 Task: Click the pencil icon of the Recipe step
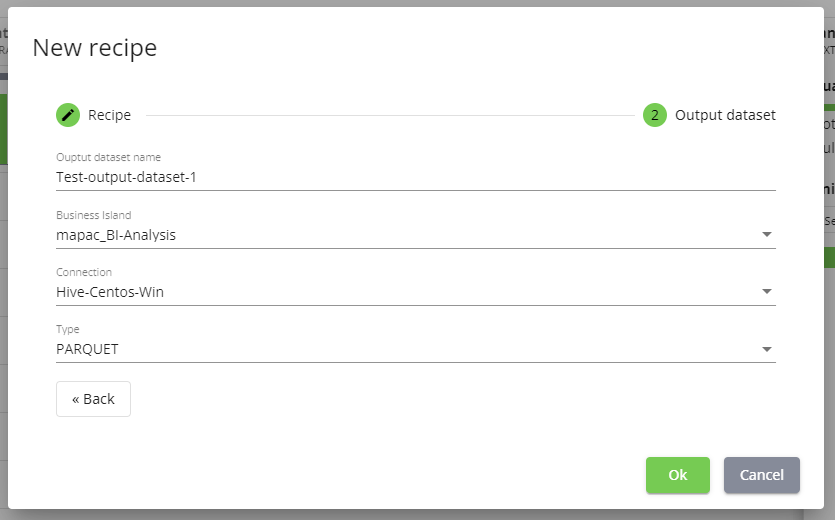click(x=68, y=115)
